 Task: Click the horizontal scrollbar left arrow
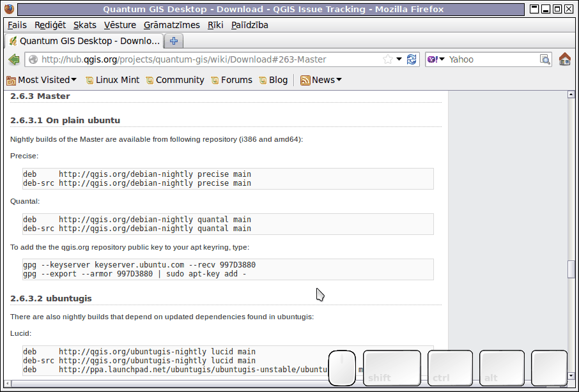click(x=8, y=384)
